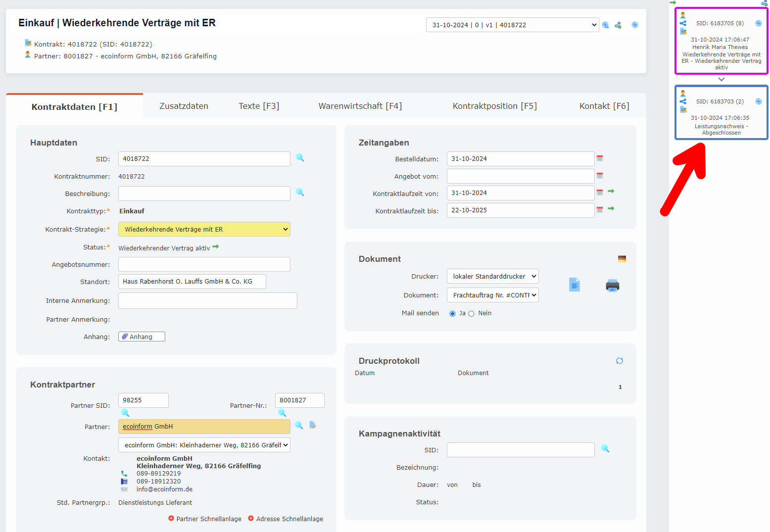Open the contract version selector dropdown
770x532 pixels.
(x=512, y=25)
